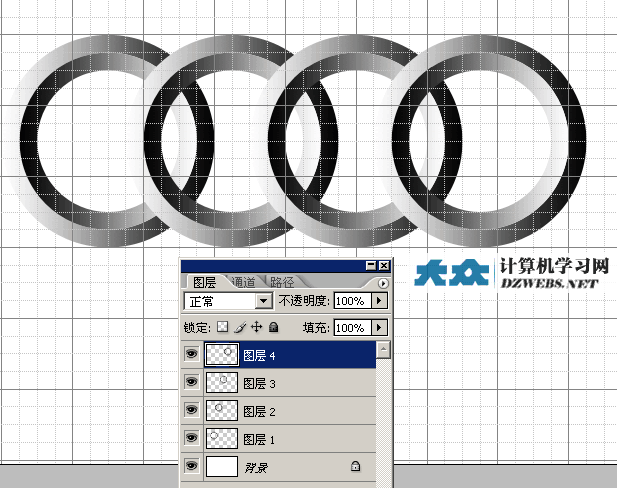
Task: Select 图层 1 thumbnail
Action: (x=222, y=438)
